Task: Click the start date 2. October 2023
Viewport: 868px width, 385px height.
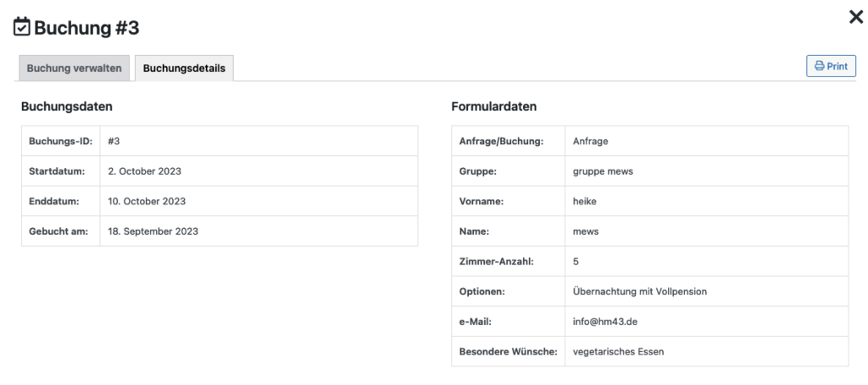Action: pos(145,171)
